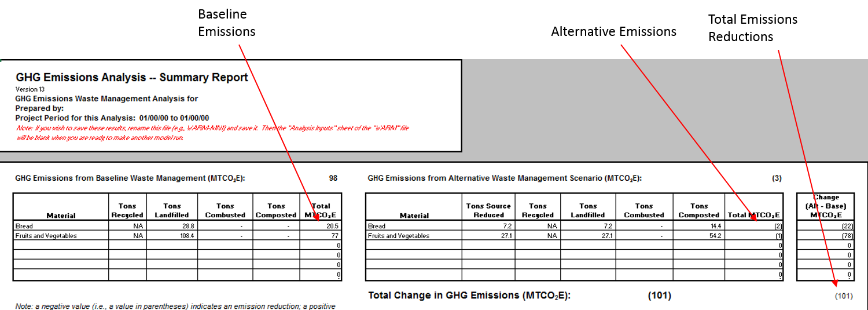The width and height of the screenshot is (868, 310).
Task: Click the Baseline Emissions callout box
Action: (243, 23)
